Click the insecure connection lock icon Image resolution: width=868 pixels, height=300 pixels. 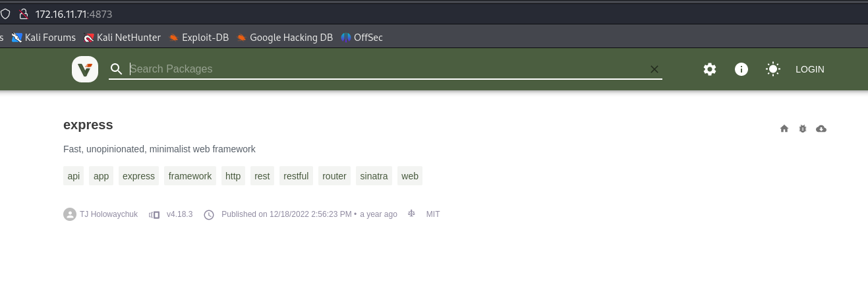tap(24, 14)
